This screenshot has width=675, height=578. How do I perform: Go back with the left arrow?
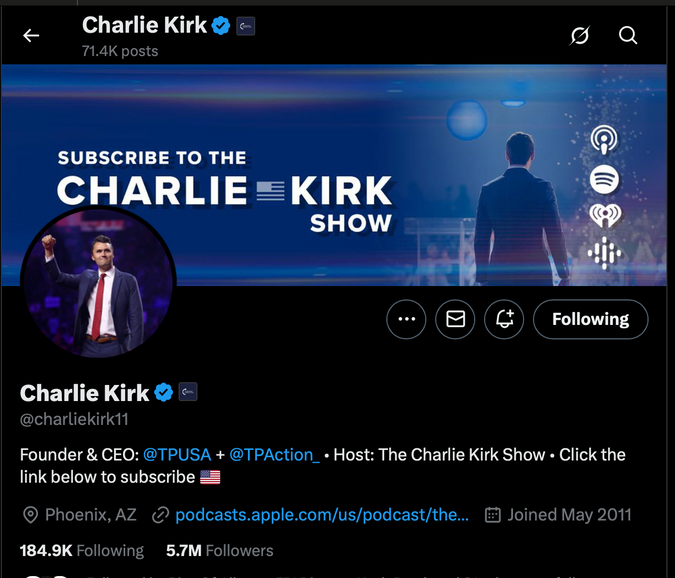point(31,35)
